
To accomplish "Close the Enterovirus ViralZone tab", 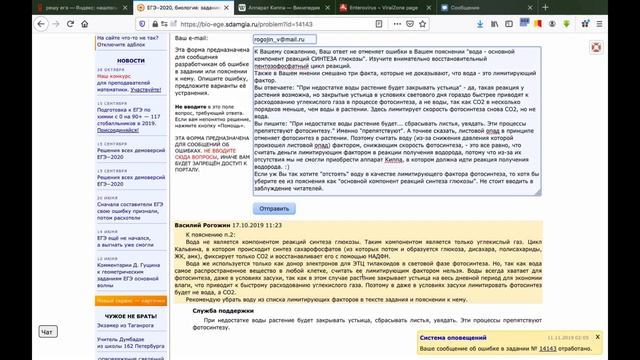I will [429, 8].
